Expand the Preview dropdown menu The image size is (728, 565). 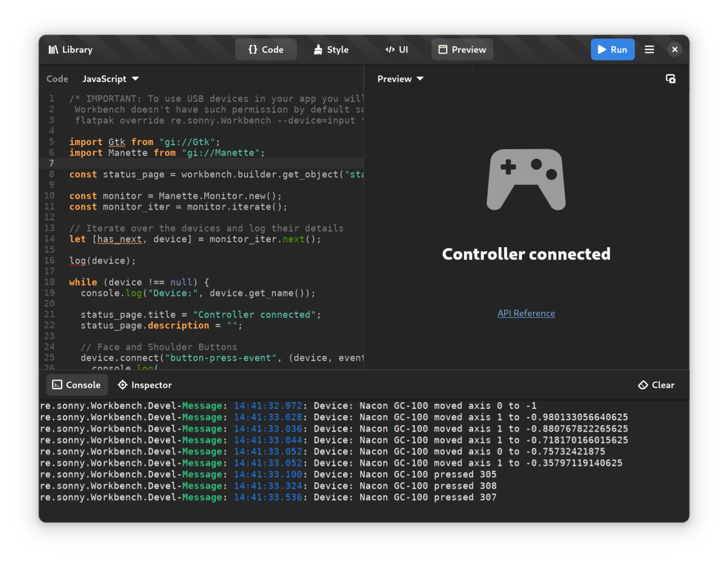pos(400,79)
